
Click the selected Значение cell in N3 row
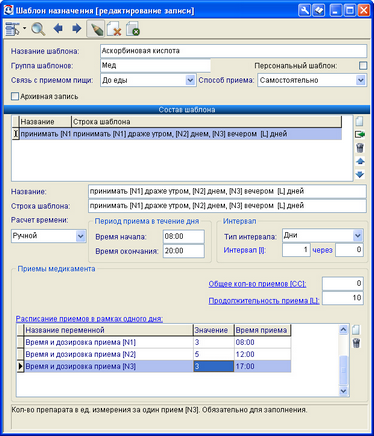(213, 366)
